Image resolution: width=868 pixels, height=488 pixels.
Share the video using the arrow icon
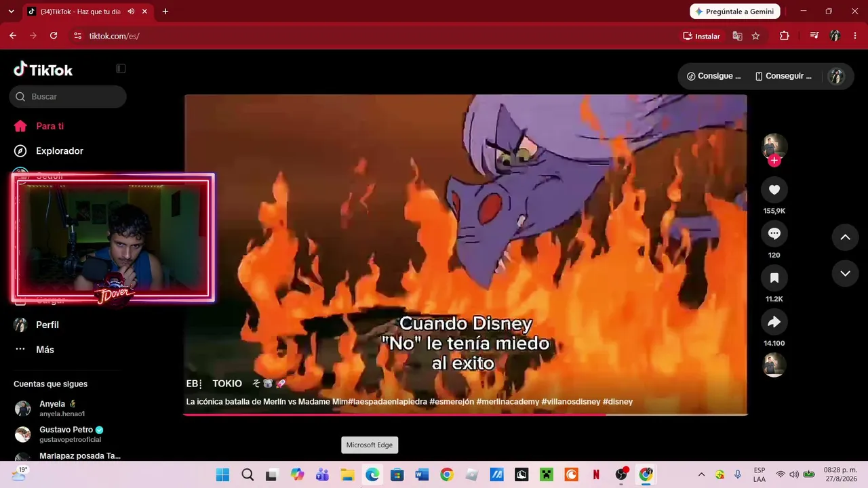[x=774, y=322]
